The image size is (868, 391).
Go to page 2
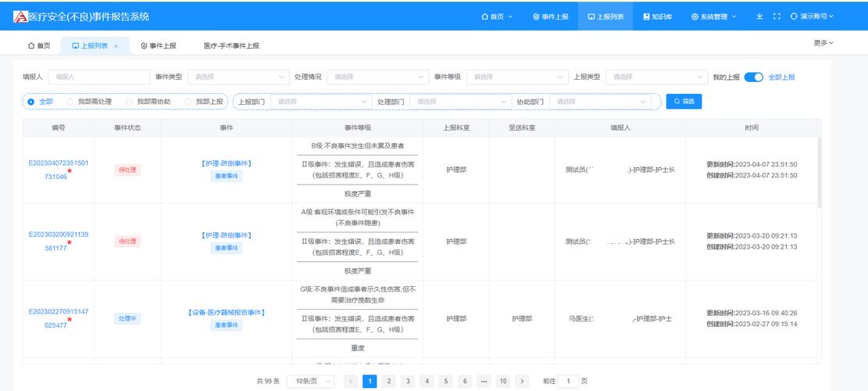(388, 381)
